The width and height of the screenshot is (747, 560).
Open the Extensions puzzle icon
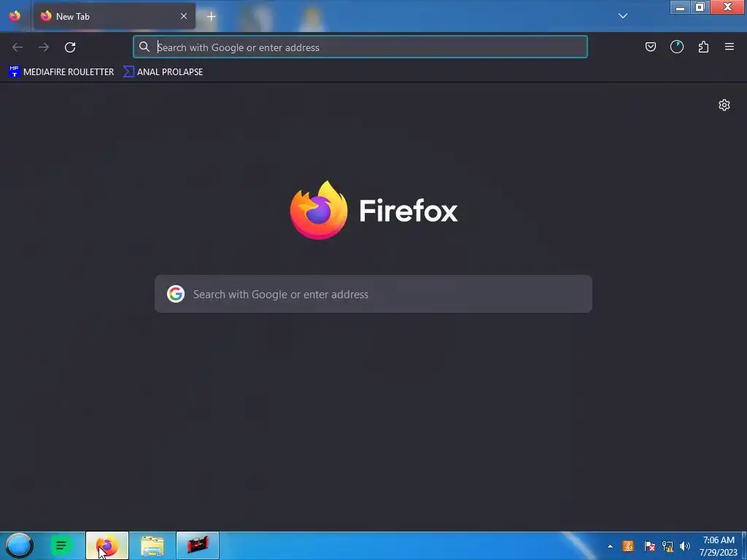pyautogui.click(x=703, y=47)
